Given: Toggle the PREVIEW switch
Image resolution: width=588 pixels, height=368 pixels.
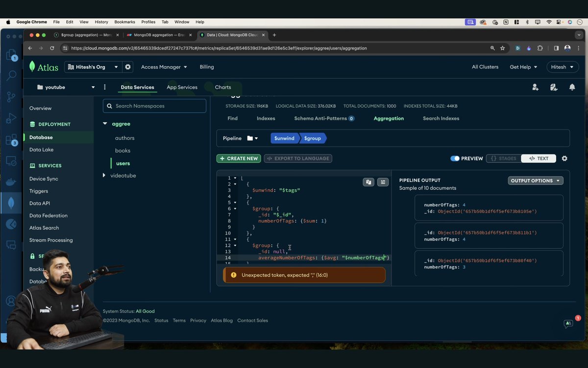Looking at the screenshot, I should pos(455,158).
